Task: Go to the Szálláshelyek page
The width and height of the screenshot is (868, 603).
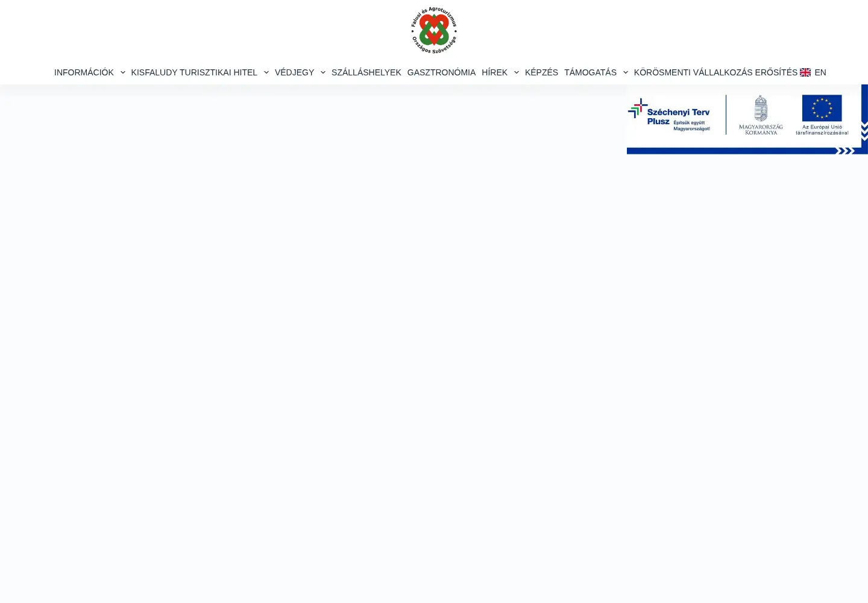Action: pos(366,72)
